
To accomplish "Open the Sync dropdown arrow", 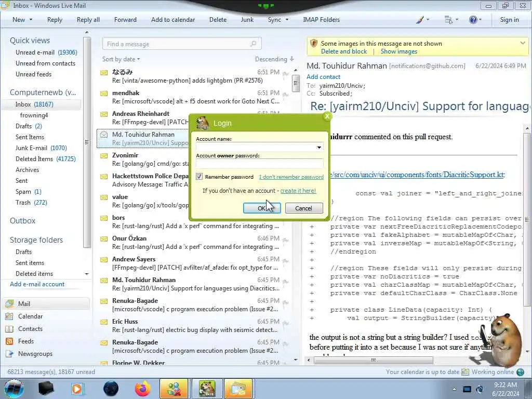I will point(287,20).
